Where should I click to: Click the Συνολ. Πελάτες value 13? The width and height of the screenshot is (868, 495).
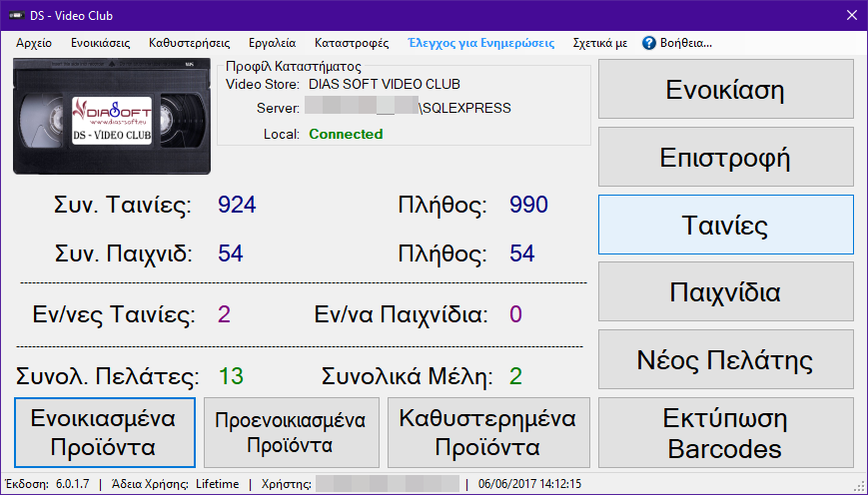(x=231, y=376)
